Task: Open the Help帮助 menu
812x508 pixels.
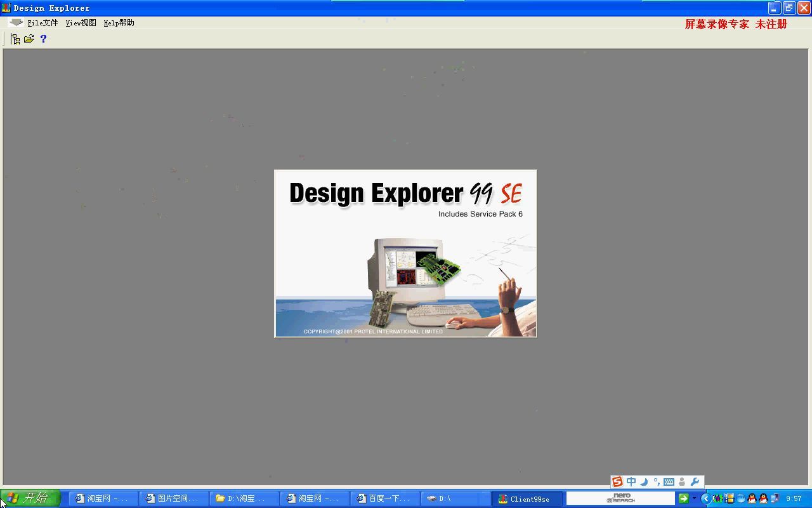Action: tap(119, 23)
